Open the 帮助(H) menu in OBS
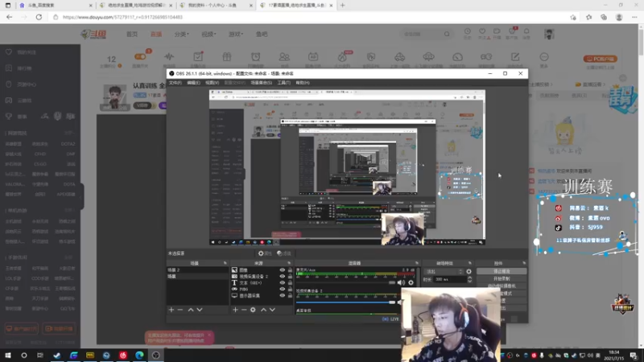 [303, 83]
